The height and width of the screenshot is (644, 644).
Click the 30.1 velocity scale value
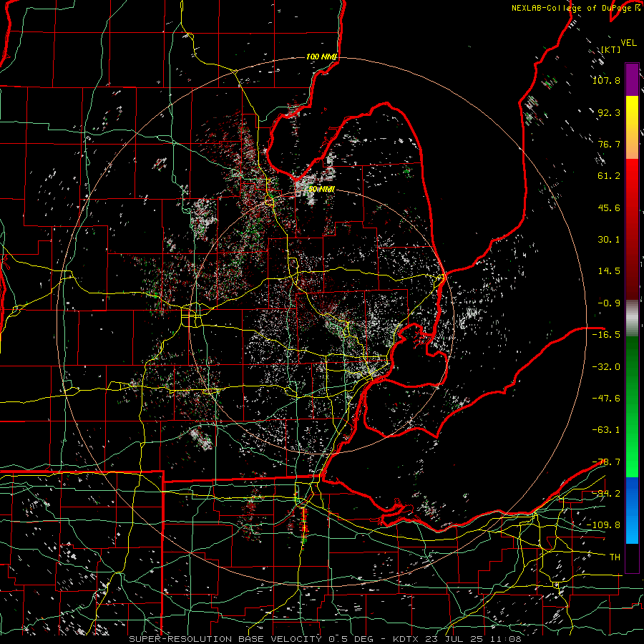point(609,240)
